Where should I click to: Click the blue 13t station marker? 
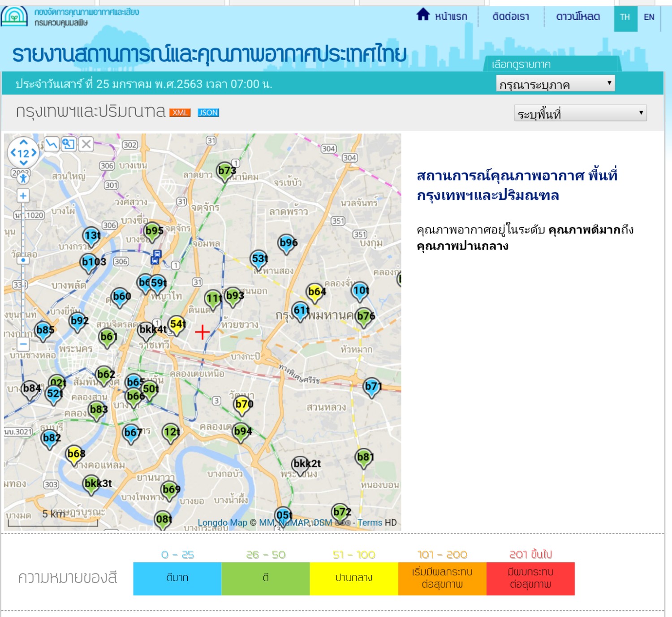point(92,237)
